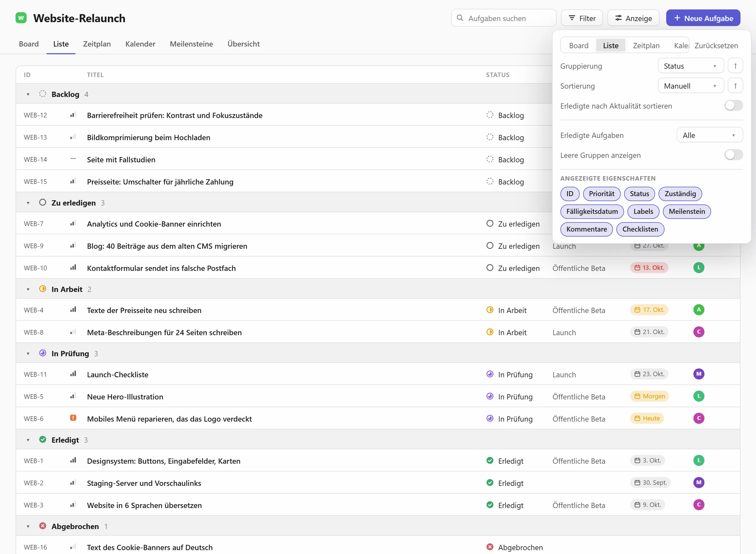Click the priority icon of WEB-12

click(73, 115)
